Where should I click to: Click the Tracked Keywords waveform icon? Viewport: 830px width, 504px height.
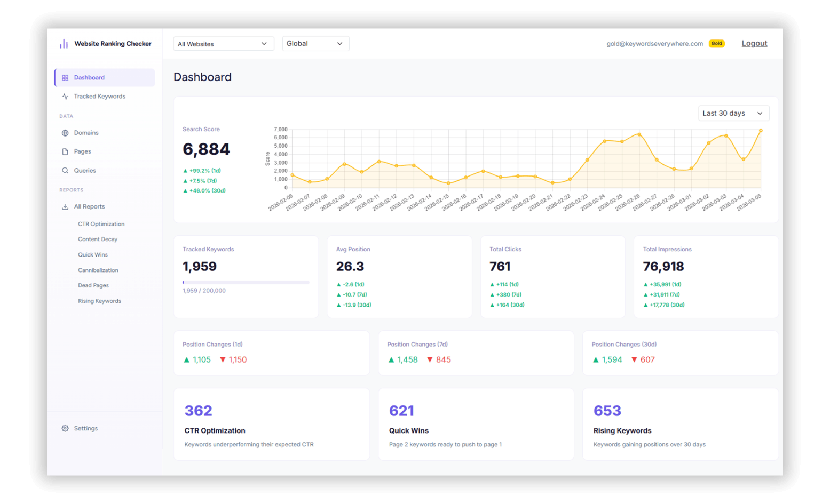[x=65, y=96]
